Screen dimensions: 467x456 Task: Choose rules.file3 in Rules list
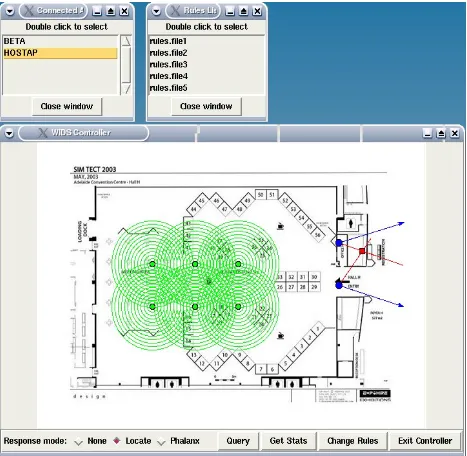point(206,64)
